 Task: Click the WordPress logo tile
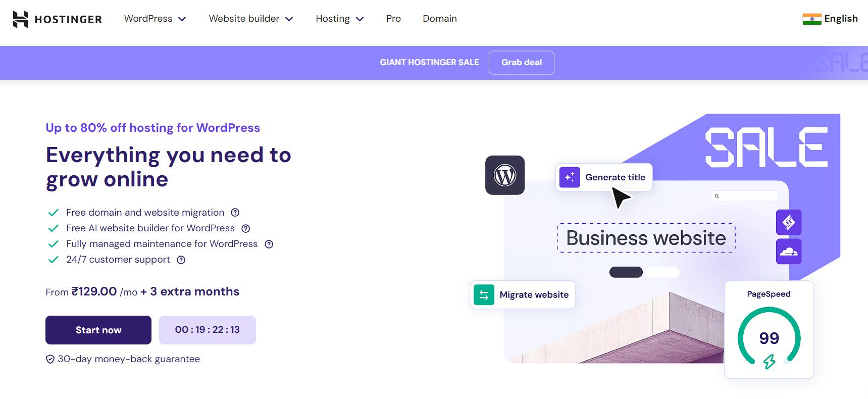point(505,175)
